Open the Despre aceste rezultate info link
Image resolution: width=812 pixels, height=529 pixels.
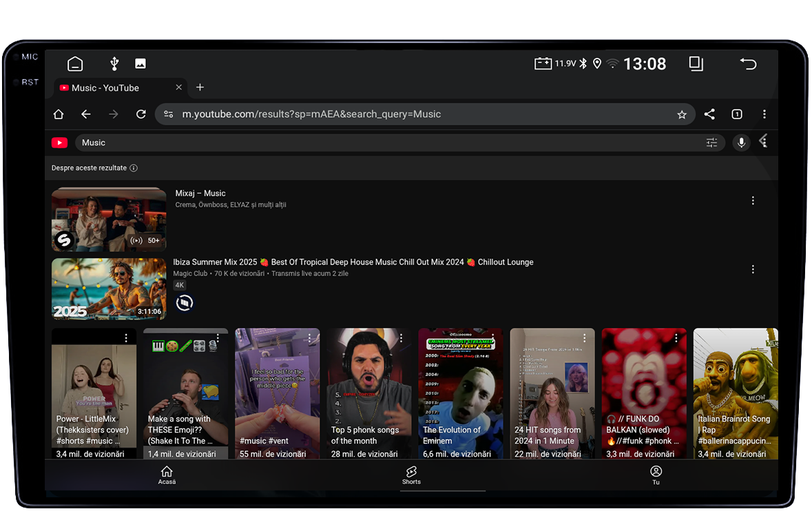pyautogui.click(x=94, y=168)
